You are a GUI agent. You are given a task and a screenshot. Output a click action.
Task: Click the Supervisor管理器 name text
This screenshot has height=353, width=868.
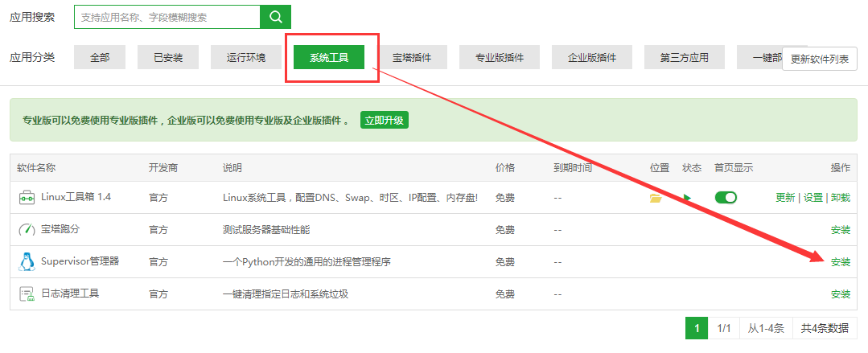coord(80,261)
